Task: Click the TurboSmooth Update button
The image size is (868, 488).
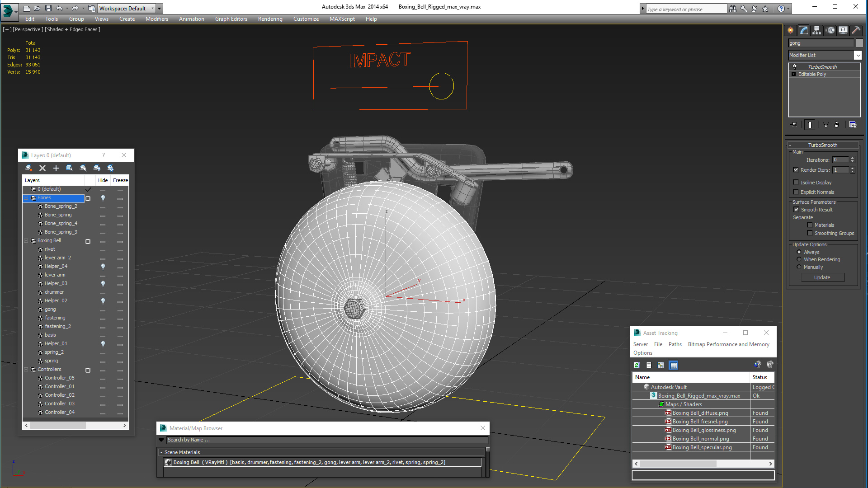Action: (822, 277)
